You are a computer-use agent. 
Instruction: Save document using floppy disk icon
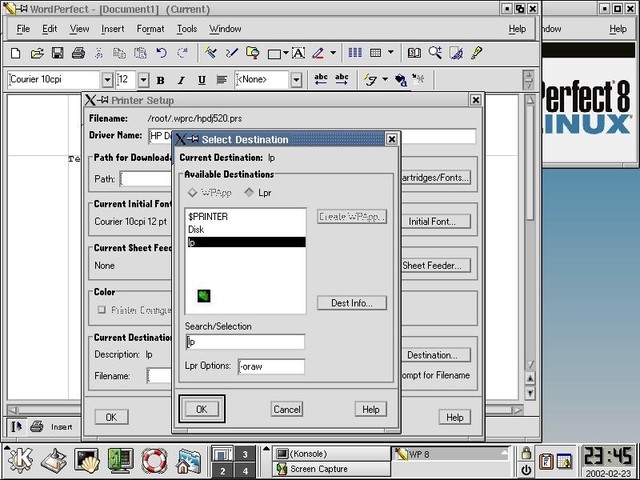[58, 53]
